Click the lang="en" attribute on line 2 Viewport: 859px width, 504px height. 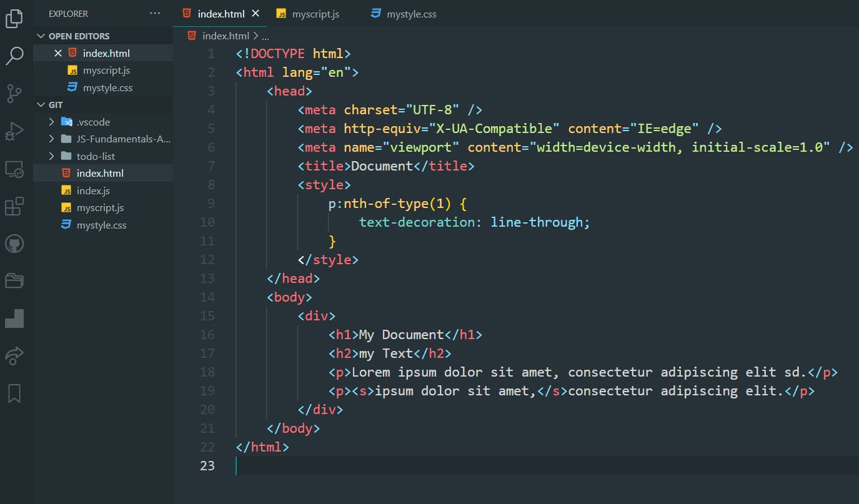(x=317, y=72)
